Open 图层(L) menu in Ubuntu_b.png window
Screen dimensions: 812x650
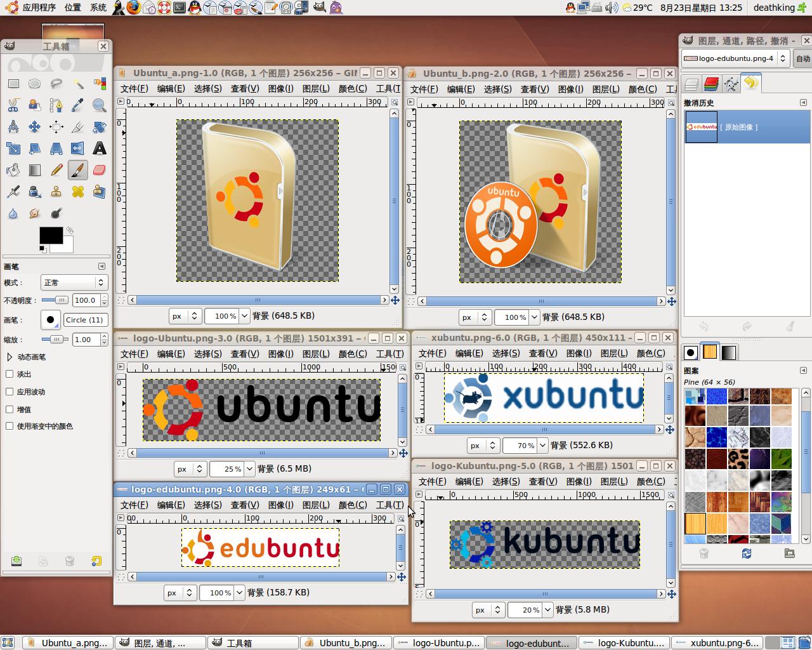click(606, 89)
